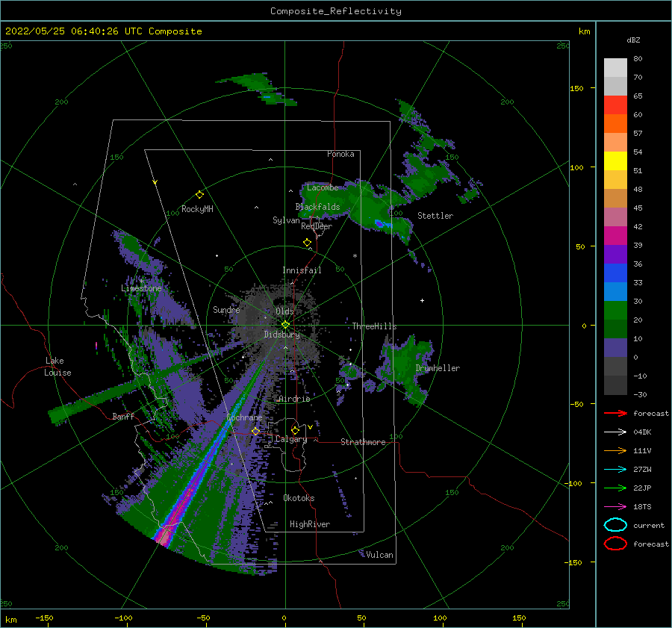Click the Calgary city label

click(x=291, y=439)
